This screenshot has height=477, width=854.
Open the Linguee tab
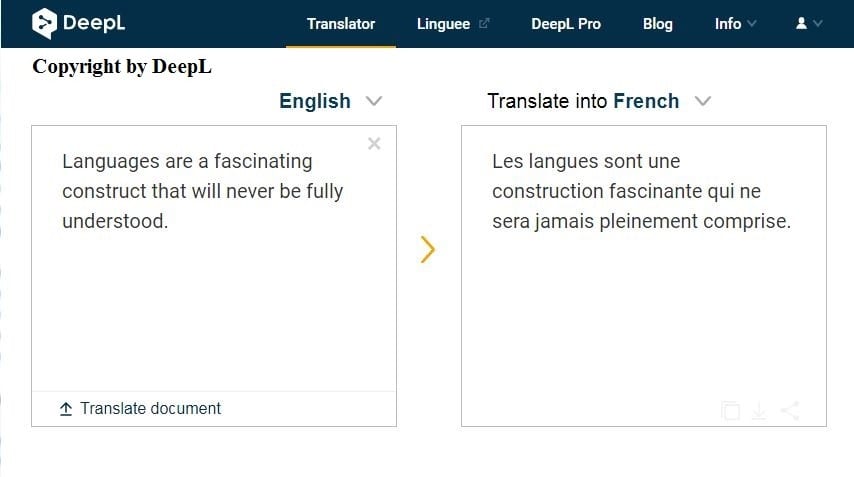coord(443,23)
